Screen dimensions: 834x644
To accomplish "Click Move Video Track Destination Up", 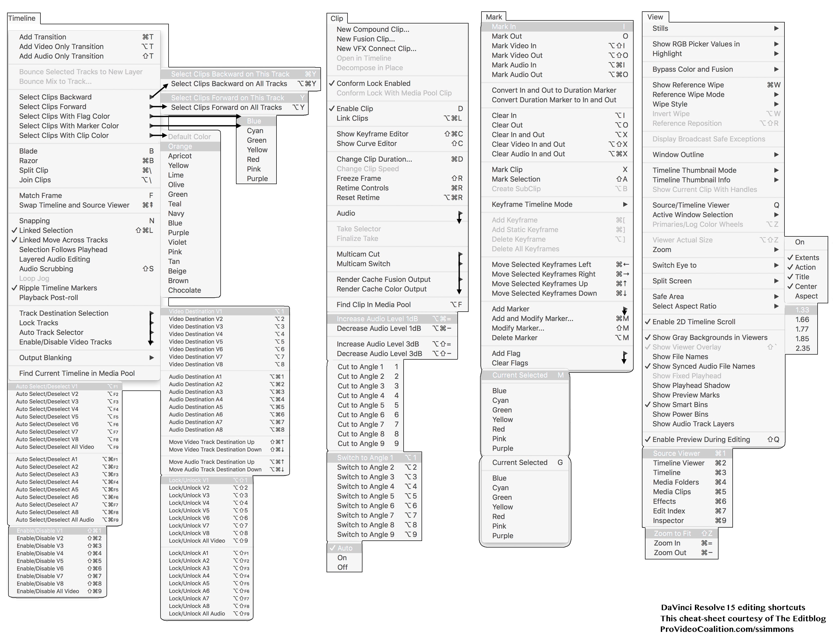I will 225,442.
